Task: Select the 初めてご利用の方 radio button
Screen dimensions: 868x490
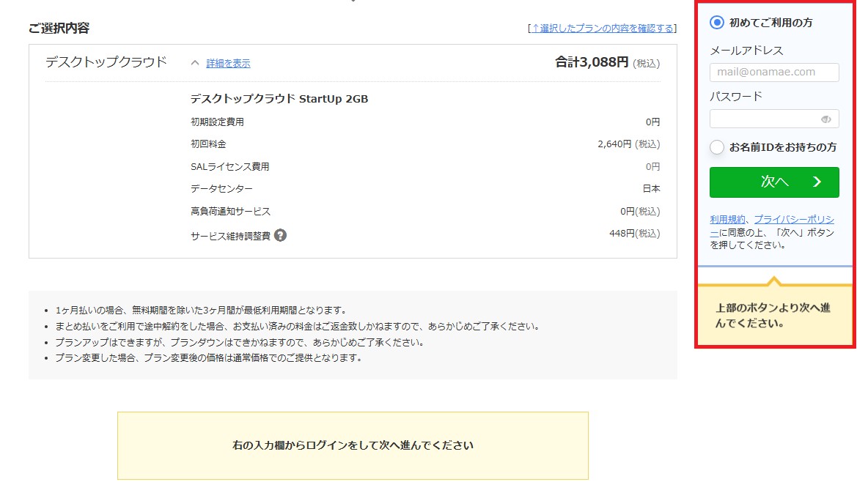Action: coord(717,23)
